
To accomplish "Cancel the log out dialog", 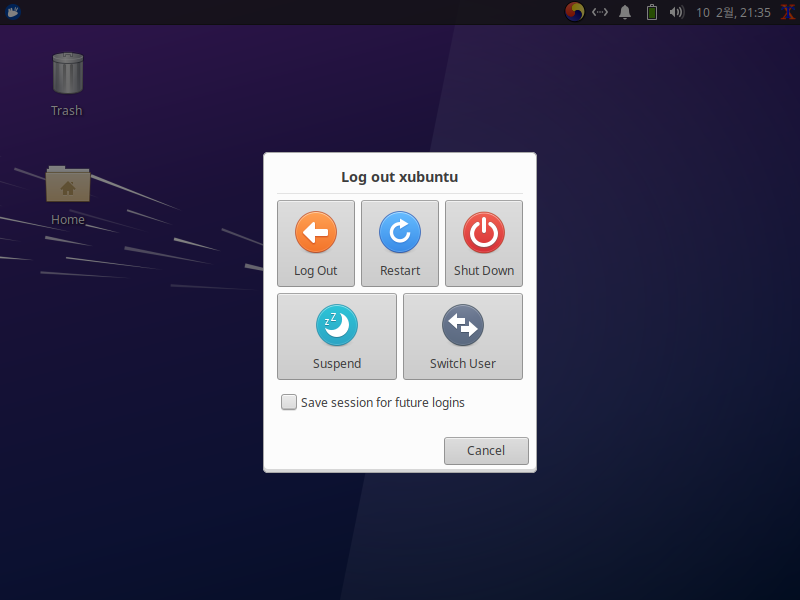I will click(x=486, y=451).
